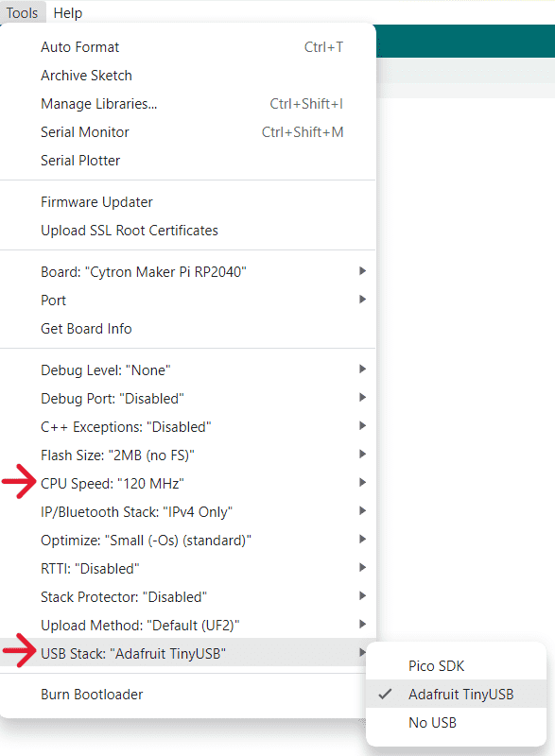
Task: Select the checked Adafruit TinyUSB option
Action: (x=456, y=695)
